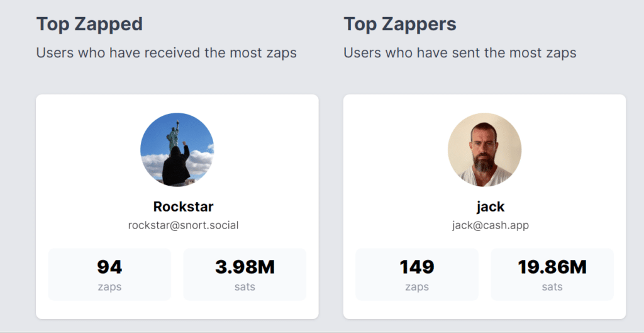Click the Rockstar profile name
Image resolution: width=644 pixels, height=333 pixels.
pos(183,206)
